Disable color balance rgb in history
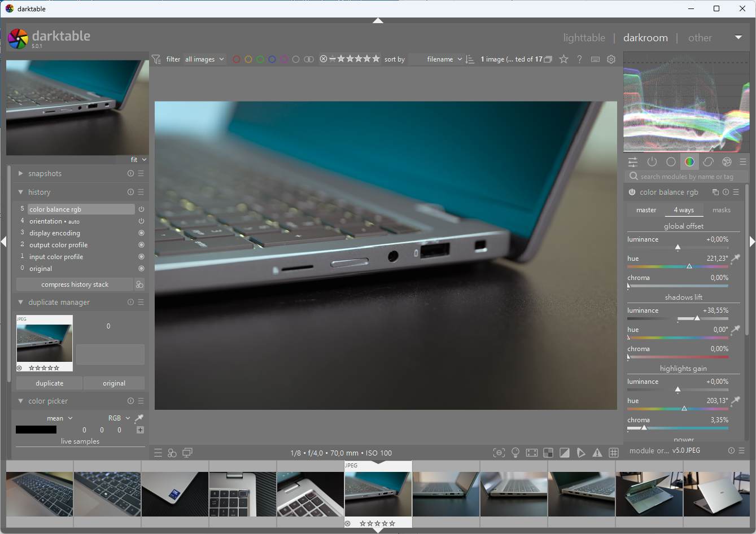Screen dimensions: 756x534 [x=141, y=209]
